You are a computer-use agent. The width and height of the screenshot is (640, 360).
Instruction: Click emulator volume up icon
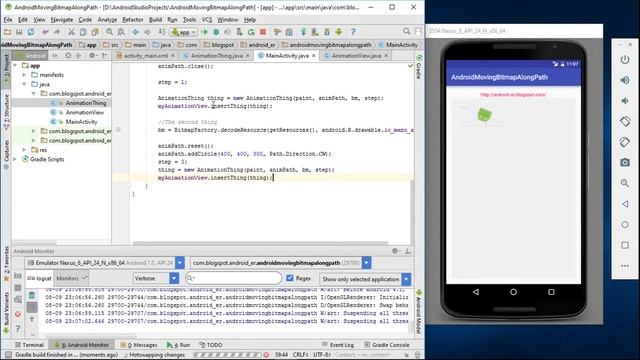tap(625, 80)
